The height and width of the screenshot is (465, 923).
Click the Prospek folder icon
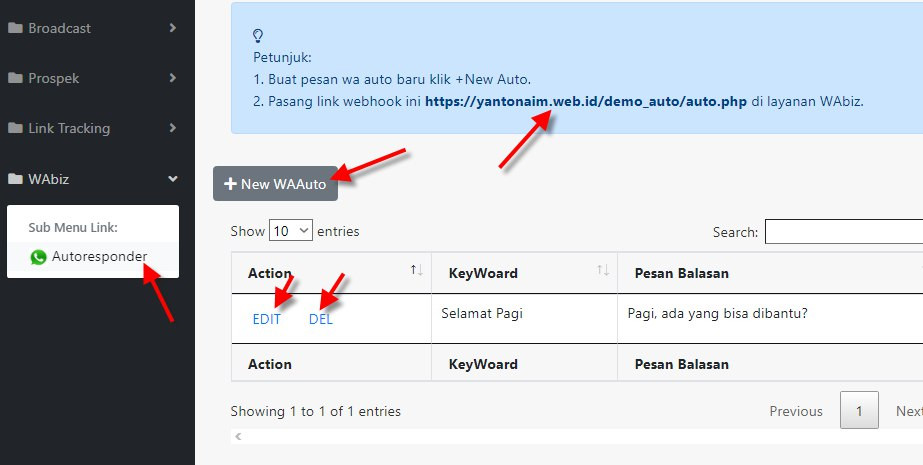15,78
